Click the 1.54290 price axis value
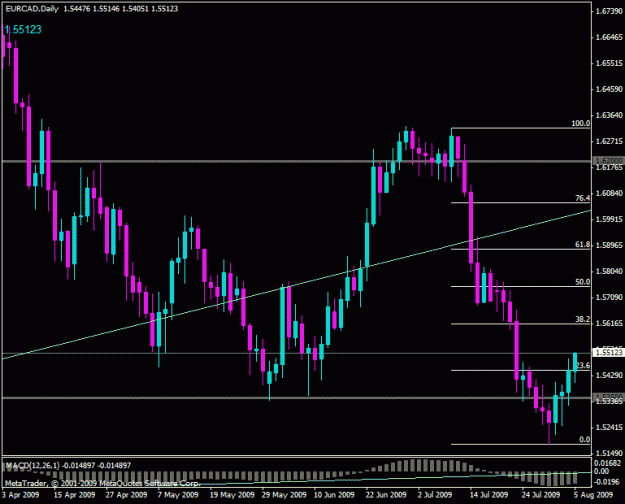The image size is (625, 504). coord(609,375)
